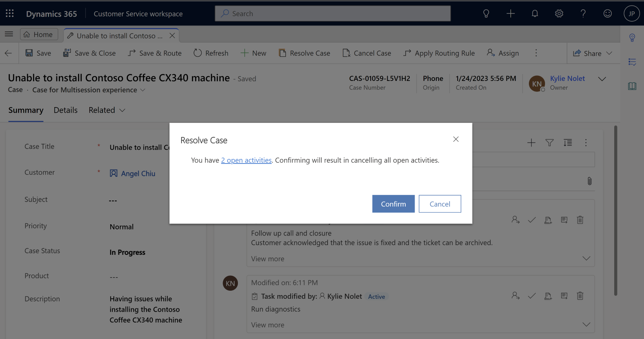View more on follow up call activity
The width and height of the screenshot is (644, 339).
click(268, 259)
